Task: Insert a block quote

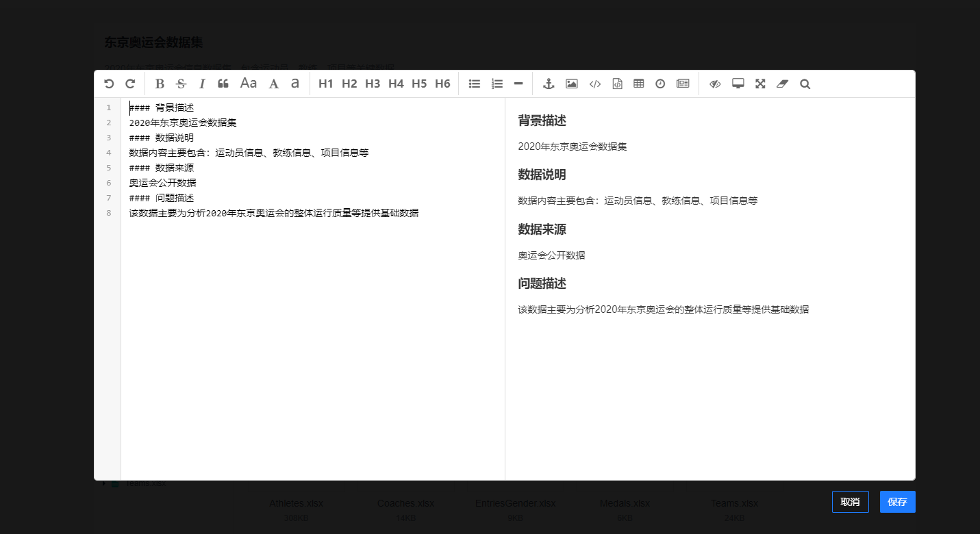Action: point(223,84)
